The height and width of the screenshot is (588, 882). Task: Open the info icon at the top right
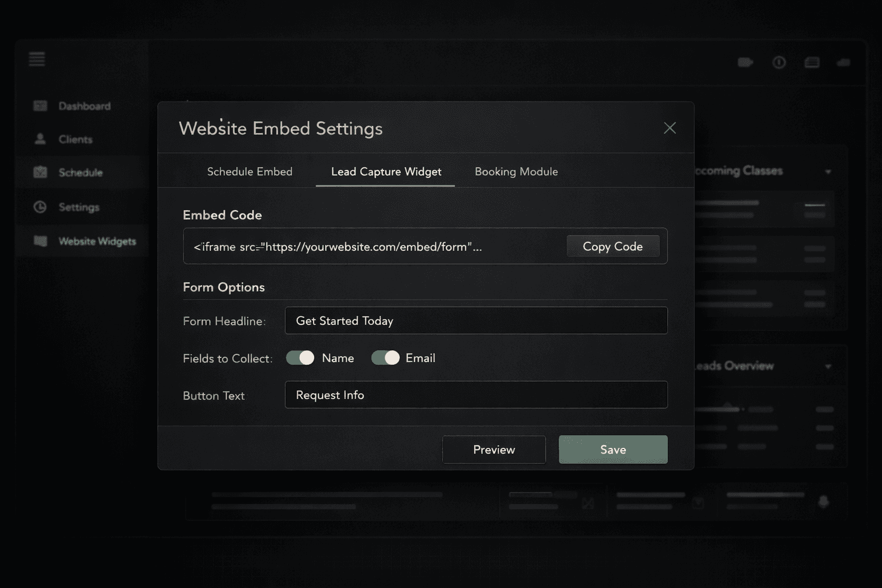pyautogui.click(x=779, y=63)
